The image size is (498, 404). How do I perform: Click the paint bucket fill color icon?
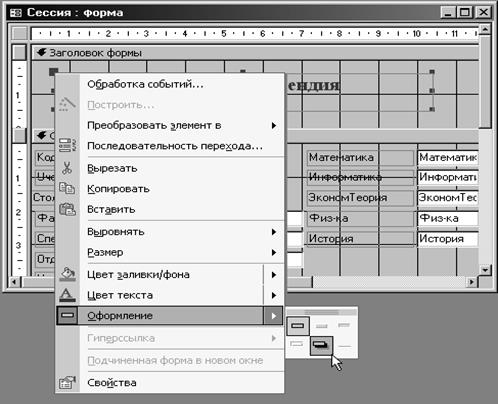[67, 274]
